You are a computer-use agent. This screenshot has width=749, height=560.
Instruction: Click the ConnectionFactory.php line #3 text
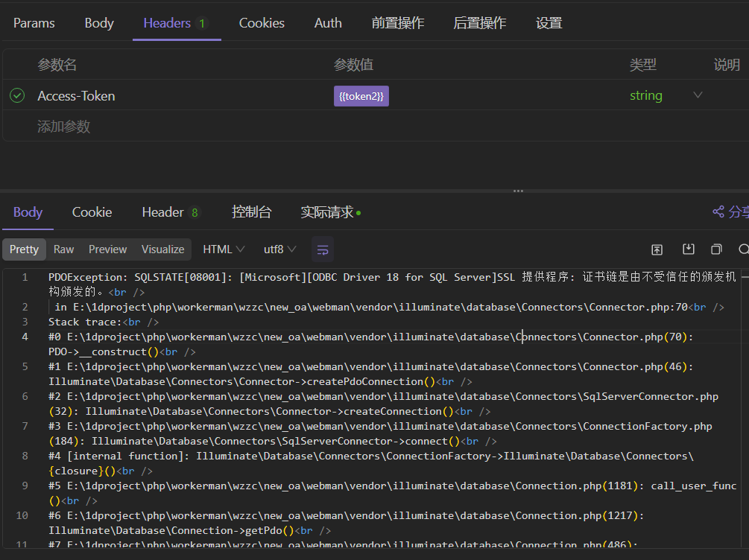(x=380, y=433)
